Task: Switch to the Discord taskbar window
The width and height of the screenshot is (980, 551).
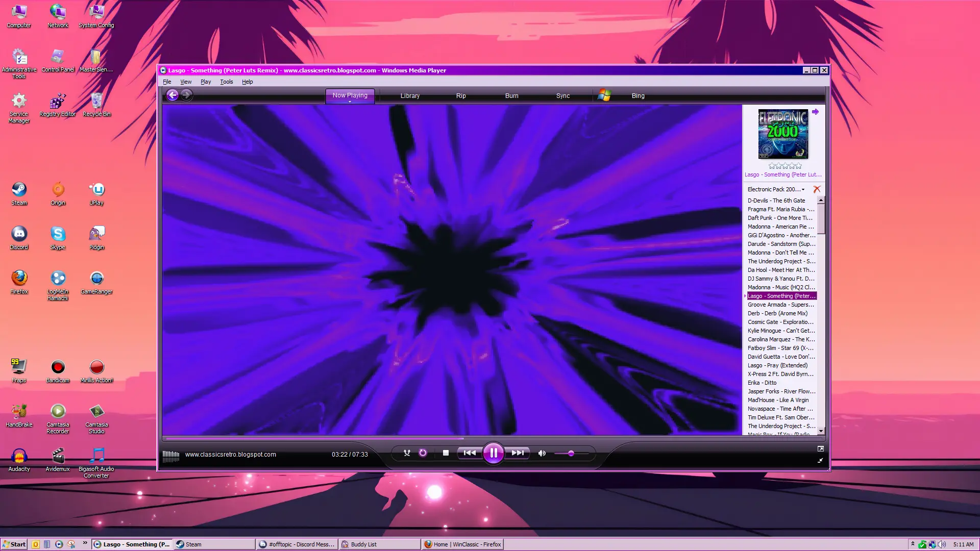Action: point(297,544)
